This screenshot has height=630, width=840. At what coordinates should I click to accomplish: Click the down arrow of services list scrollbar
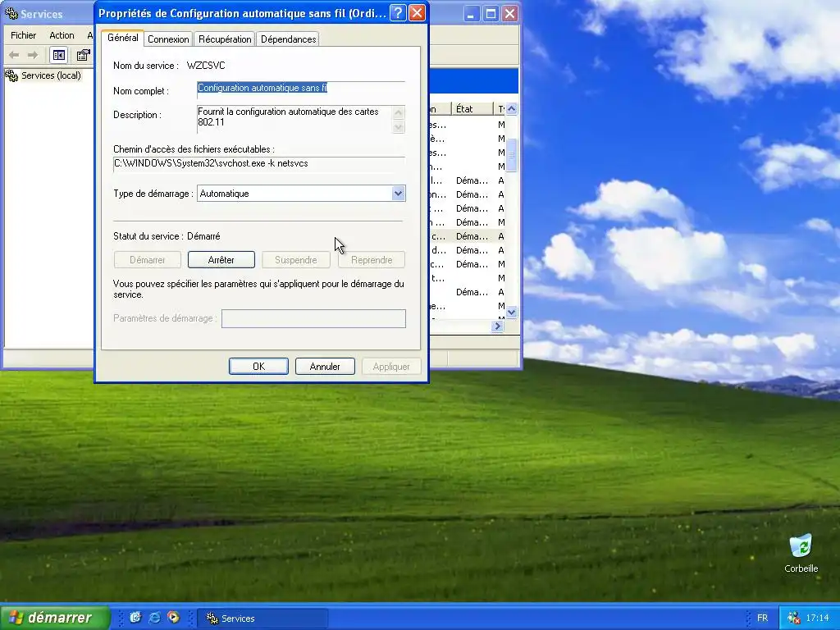(512, 312)
